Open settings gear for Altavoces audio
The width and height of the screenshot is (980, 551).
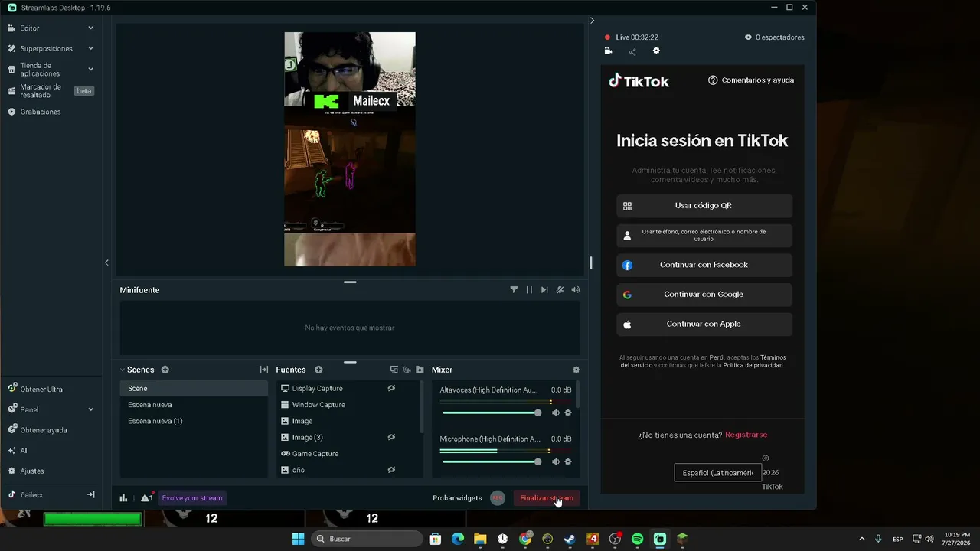(568, 412)
